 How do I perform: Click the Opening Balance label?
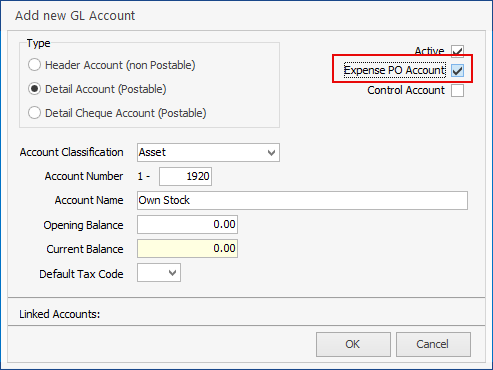(x=83, y=225)
